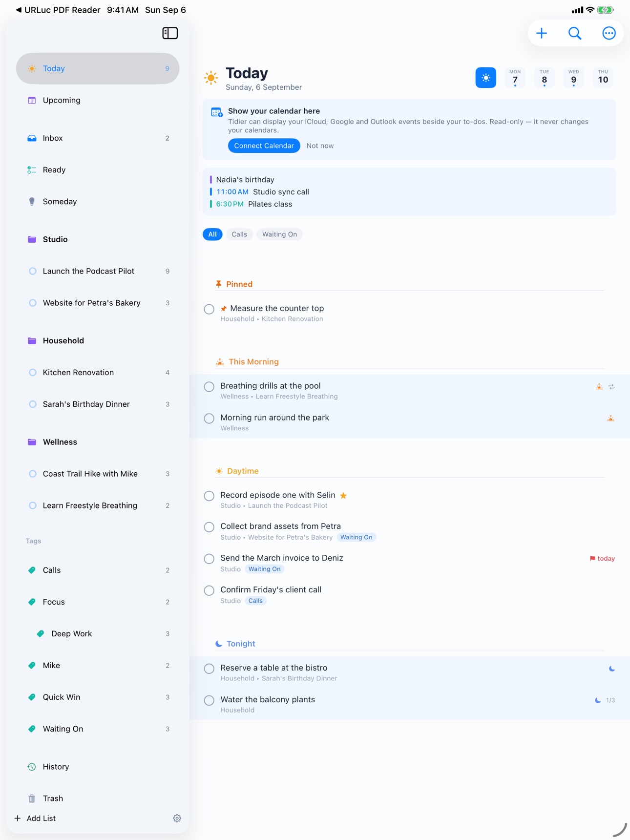Open Inbox from the sidebar
The image size is (630, 840).
98,138
